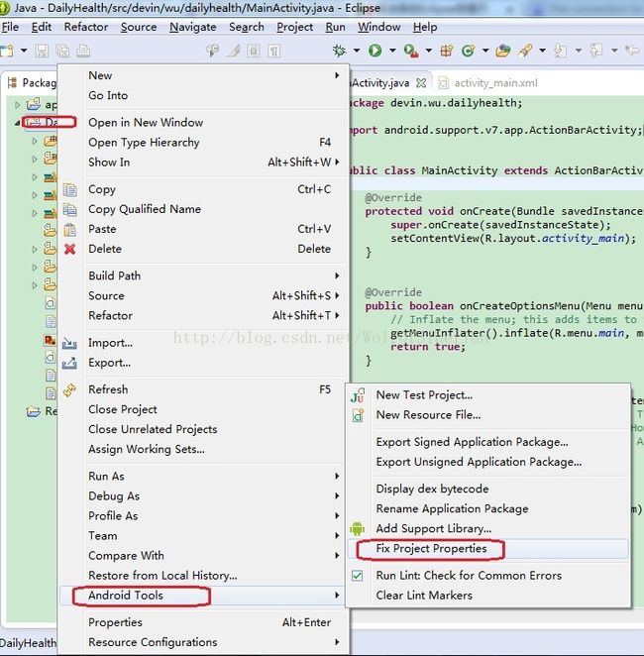Image resolution: width=644 pixels, height=656 pixels.
Task: Open Properties from context menu
Action: 115,622
